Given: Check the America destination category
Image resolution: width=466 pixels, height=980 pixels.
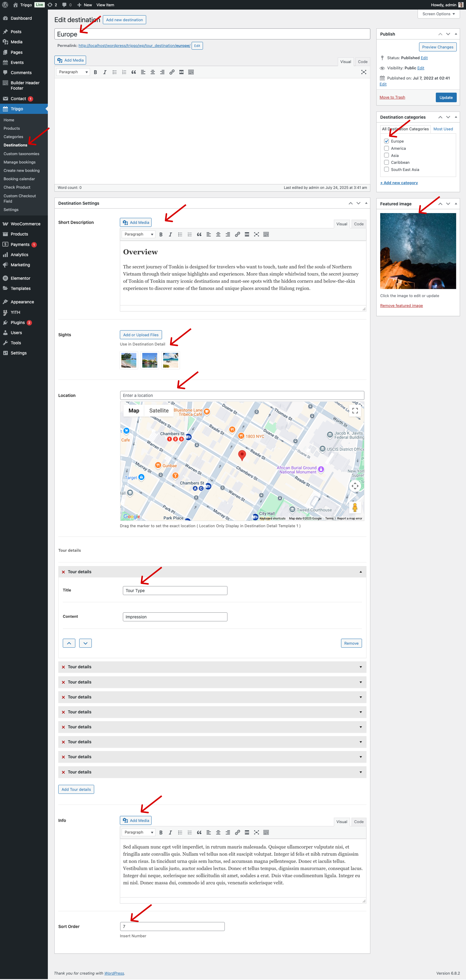Looking at the screenshot, I should click(x=386, y=148).
